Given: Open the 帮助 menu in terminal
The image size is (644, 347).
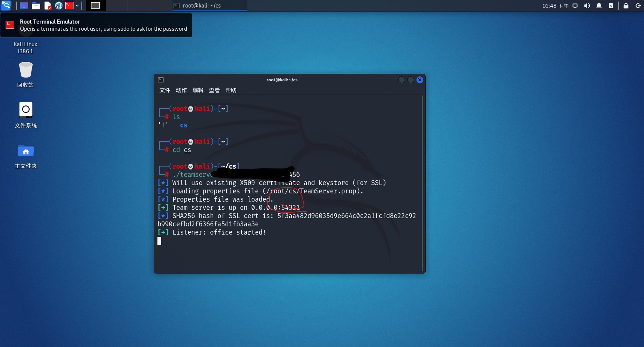Looking at the screenshot, I should 231,90.
